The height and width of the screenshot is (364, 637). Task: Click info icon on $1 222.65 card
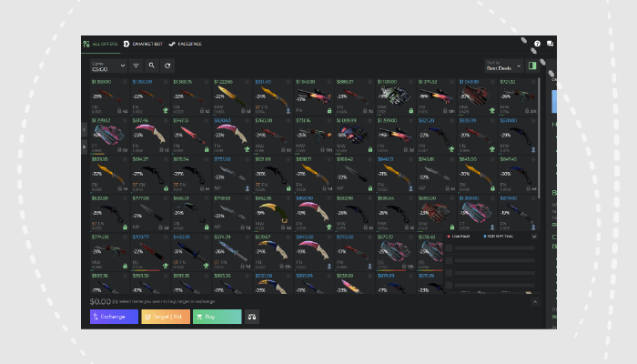tap(247, 82)
